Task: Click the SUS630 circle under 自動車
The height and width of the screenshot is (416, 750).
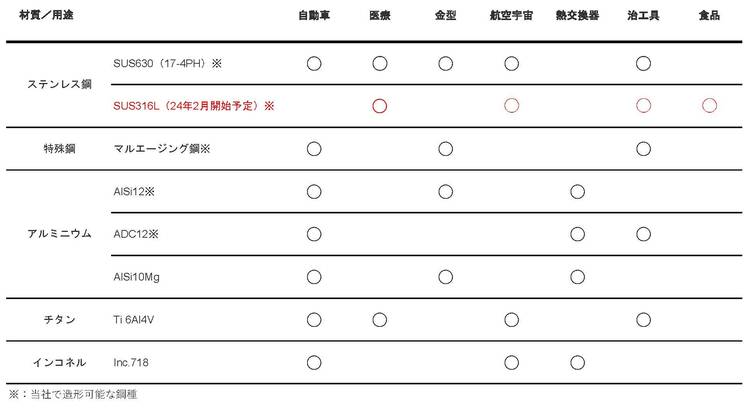Action: (314, 64)
